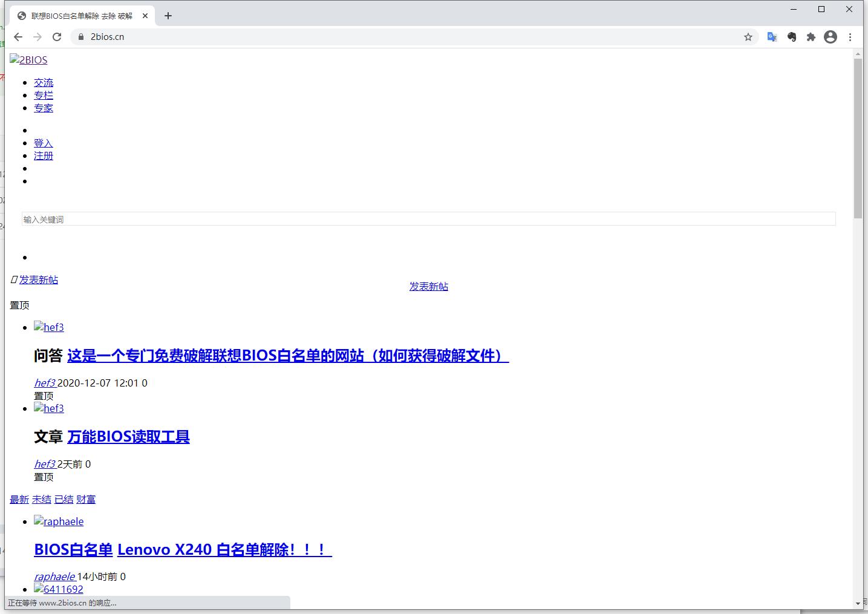The image size is (868, 614).
Task: Click author raphaele posted 14小时前
Action: pos(54,576)
